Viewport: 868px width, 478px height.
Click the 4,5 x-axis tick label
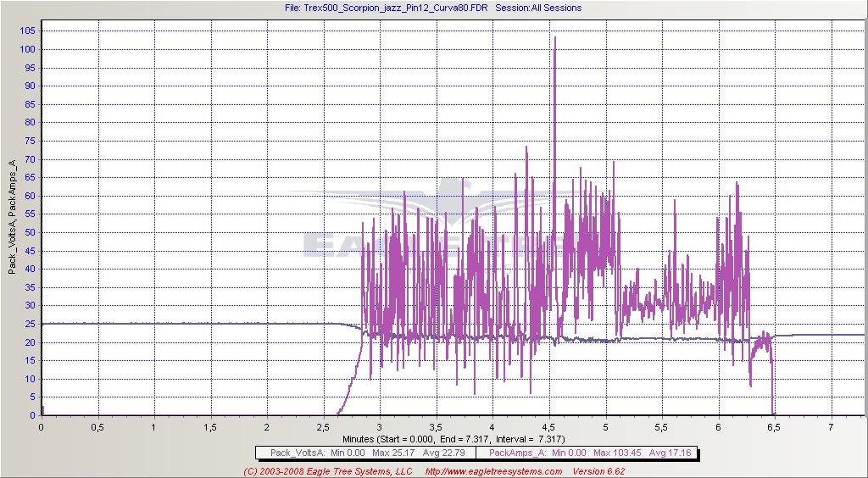point(549,427)
